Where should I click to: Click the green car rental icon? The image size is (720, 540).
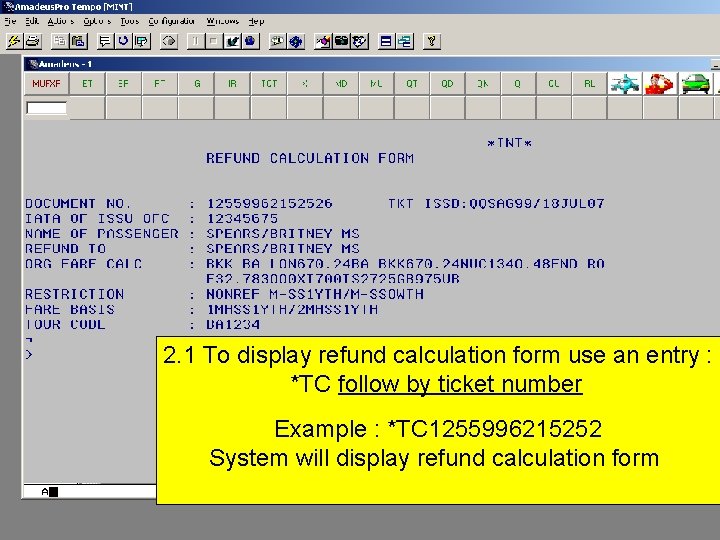click(696, 84)
